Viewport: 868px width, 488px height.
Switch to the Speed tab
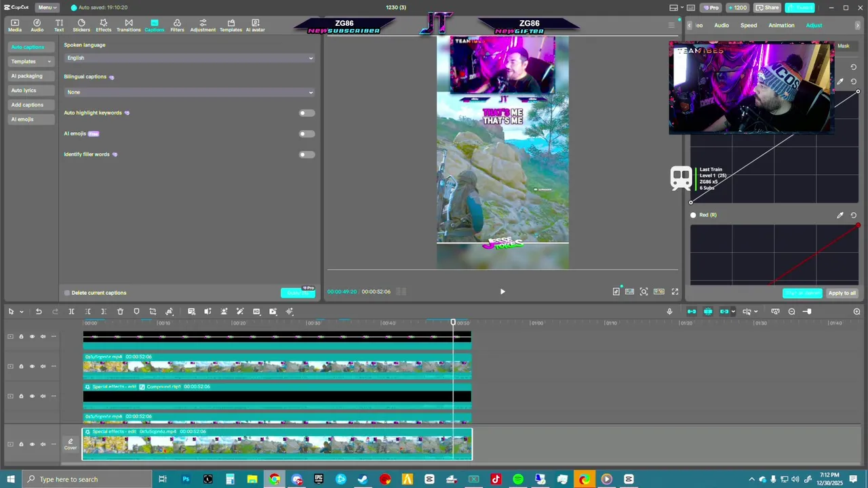coord(749,26)
